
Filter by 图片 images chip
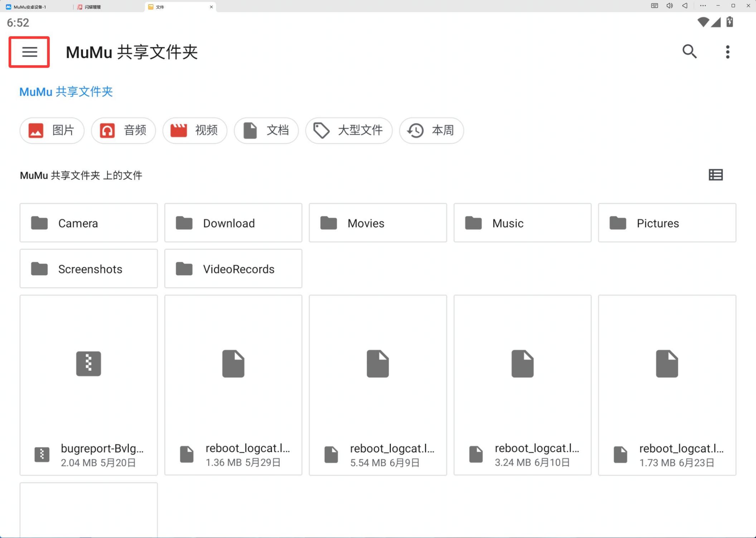(x=52, y=130)
